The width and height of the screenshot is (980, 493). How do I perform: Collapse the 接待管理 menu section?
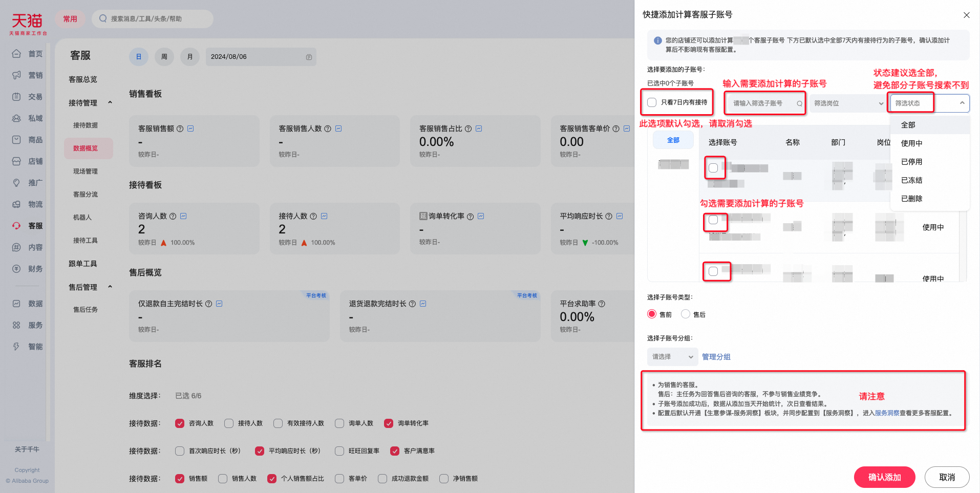[110, 103]
